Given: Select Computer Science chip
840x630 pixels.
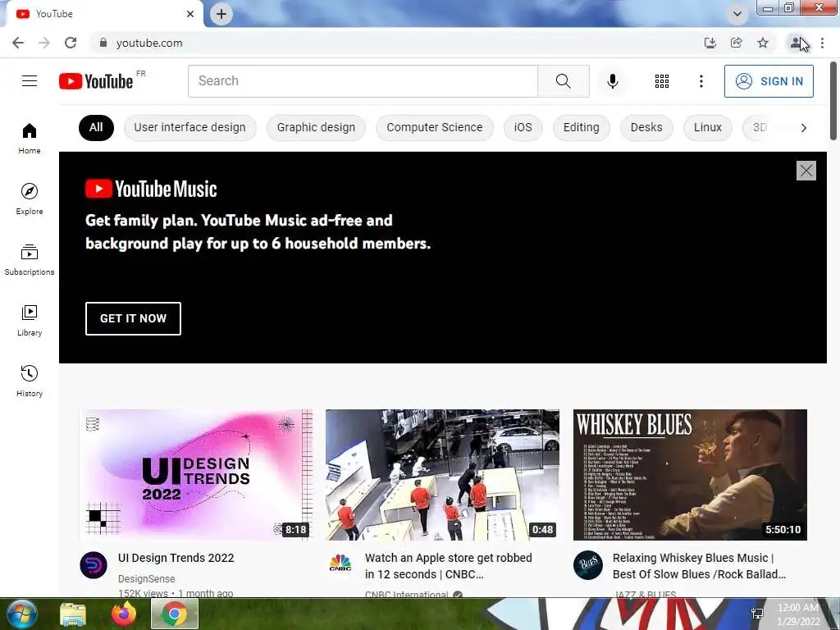Looking at the screenshot, I should (435, 127).
